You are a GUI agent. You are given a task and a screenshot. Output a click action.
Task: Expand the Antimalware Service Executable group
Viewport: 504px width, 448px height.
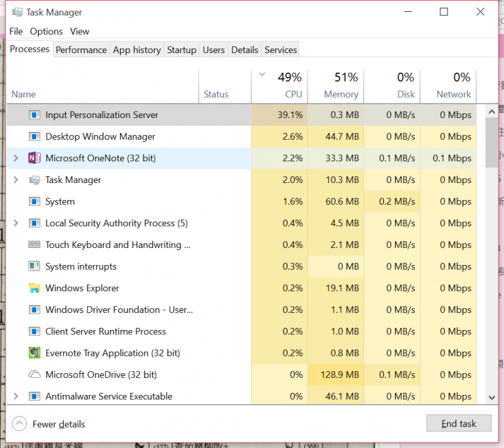16,396
